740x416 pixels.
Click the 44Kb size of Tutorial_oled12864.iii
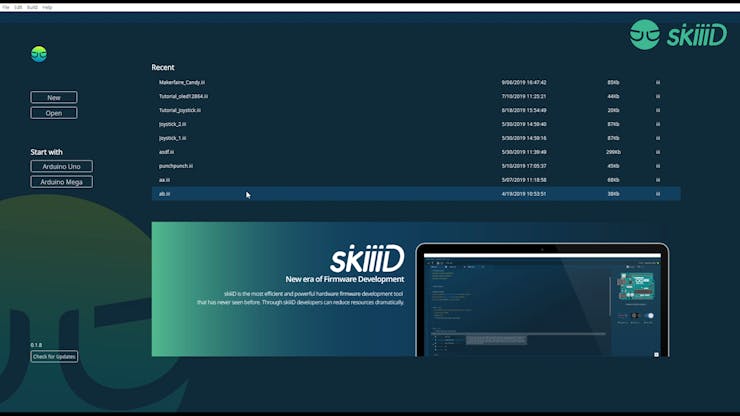613,96
